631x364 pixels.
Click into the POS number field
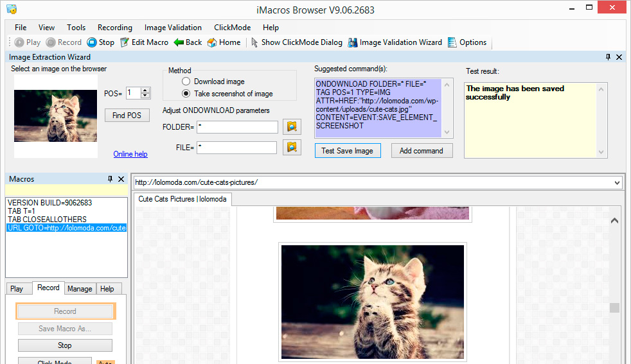click(133, 93)
